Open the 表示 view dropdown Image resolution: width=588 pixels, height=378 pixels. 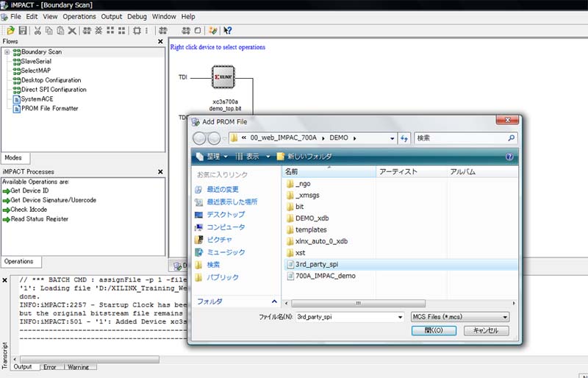point(252,157)
